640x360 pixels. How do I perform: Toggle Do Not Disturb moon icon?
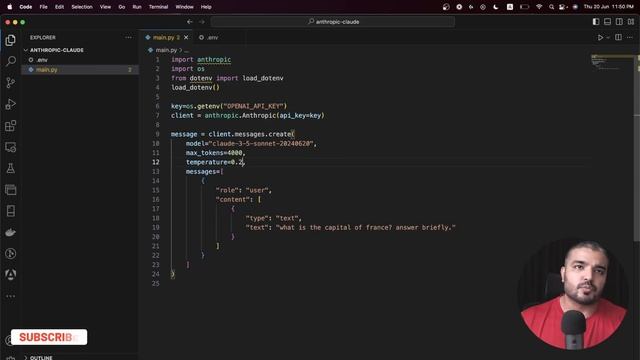tap(496, 7)
